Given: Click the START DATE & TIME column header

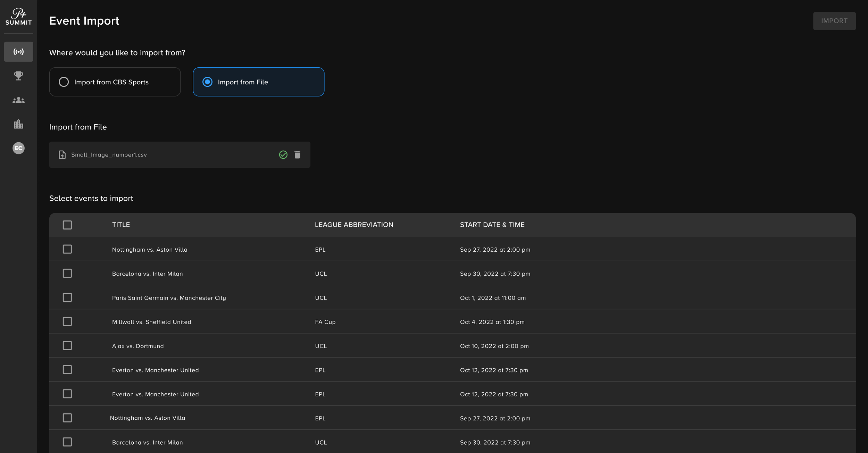Looking at the screenshot, I should 492,225.
